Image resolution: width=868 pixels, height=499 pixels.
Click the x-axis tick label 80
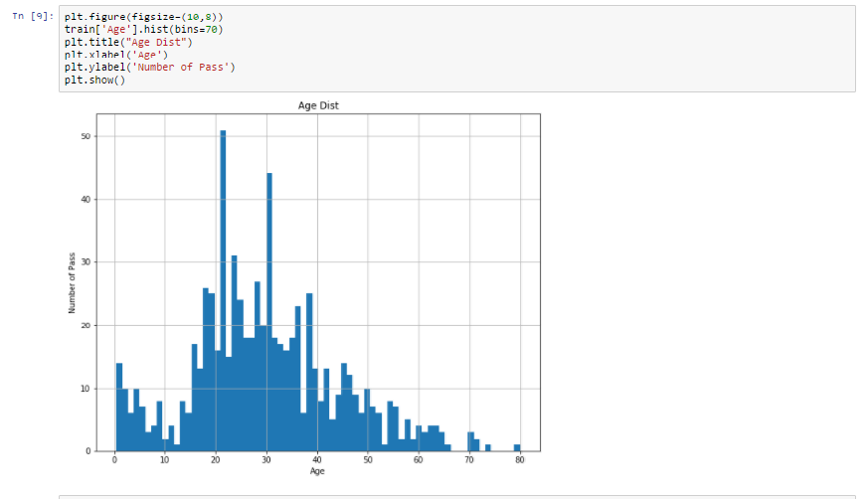[x=519, y=459]
